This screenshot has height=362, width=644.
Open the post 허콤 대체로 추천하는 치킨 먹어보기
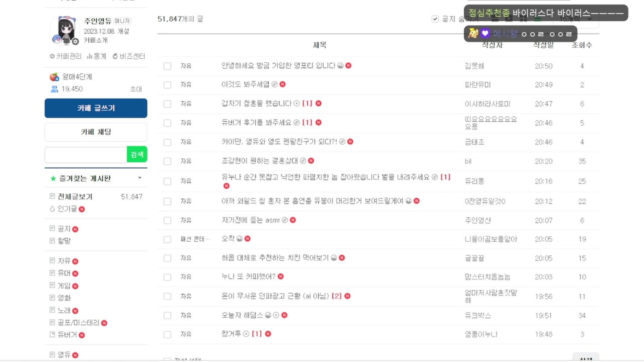tap(275, 258)
